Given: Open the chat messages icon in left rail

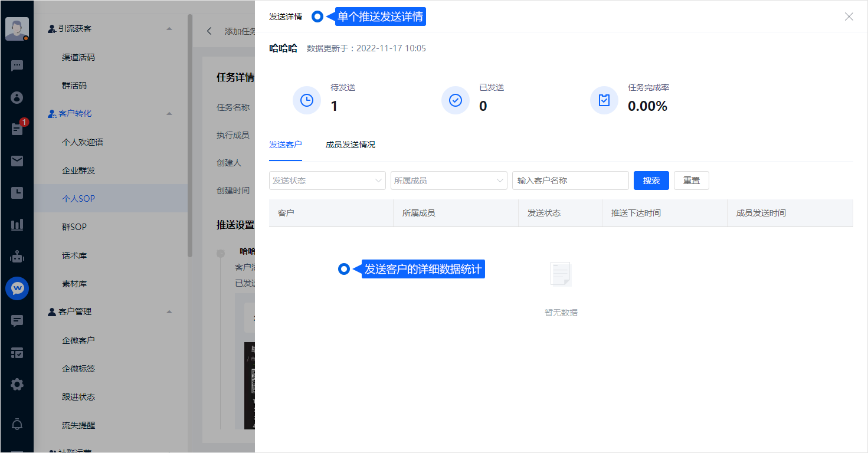Looking at the screenshot, I should [17, 65].
